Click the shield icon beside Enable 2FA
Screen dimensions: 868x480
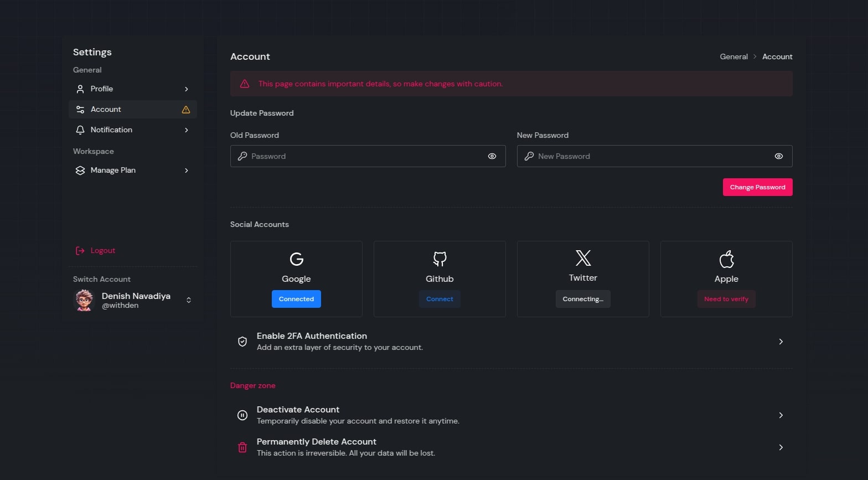click(242, 342)
